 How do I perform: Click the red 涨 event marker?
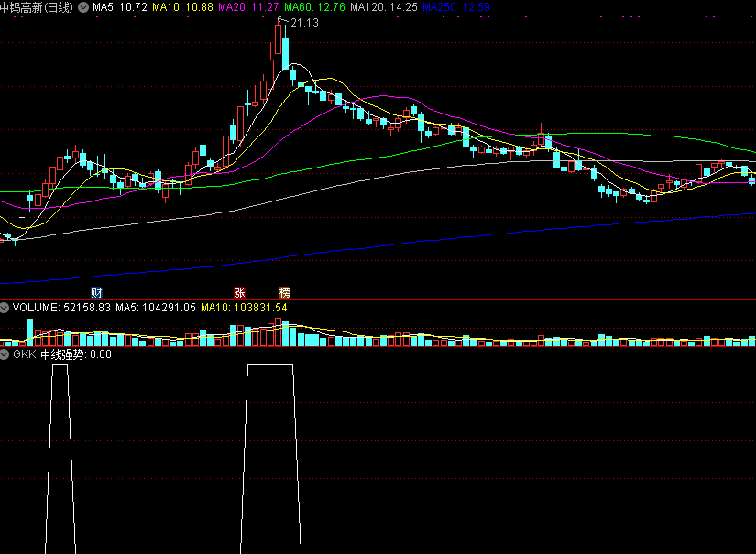239,292
